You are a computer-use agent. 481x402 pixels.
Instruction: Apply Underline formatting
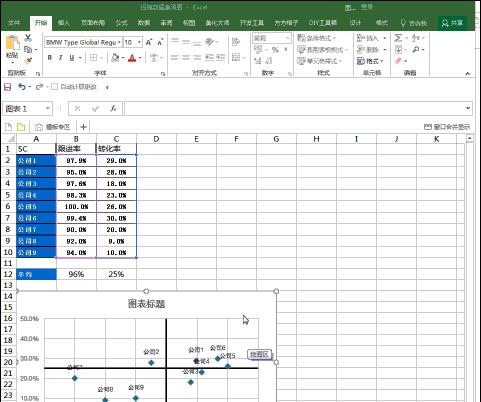(71, 58)
